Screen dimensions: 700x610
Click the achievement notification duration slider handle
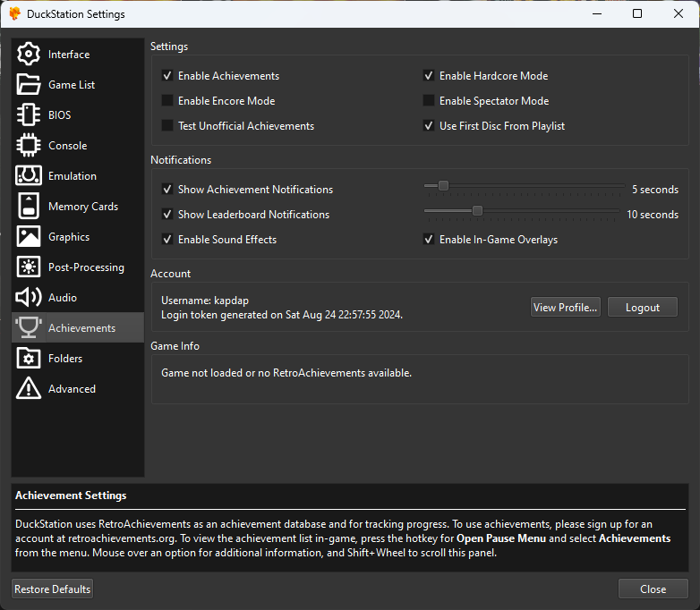[443, 186]
